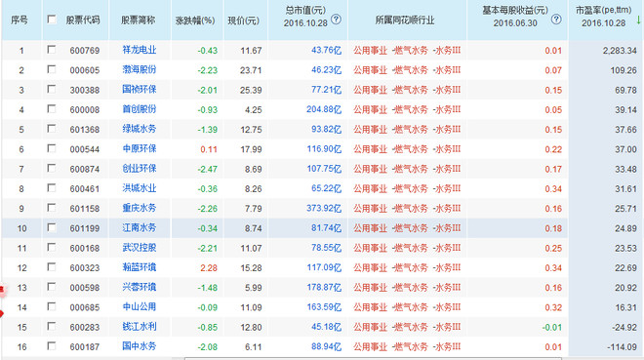644x360 pixels.
Task: Open the 国祯环保 stock link
Action: click(140, 90)
